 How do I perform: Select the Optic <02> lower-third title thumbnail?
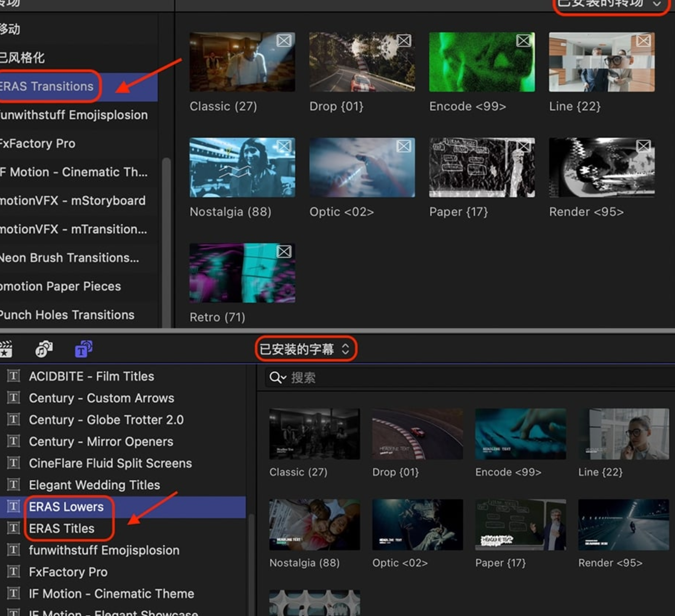point(418,525)
